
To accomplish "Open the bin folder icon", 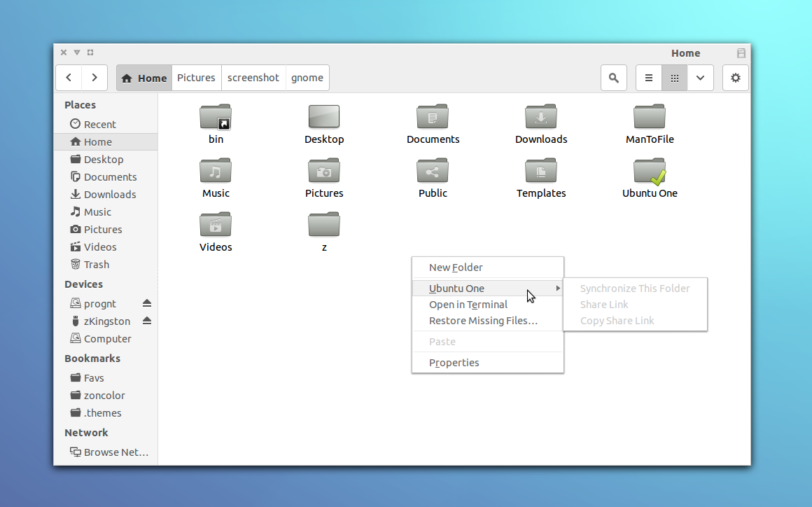I will 216,116.
